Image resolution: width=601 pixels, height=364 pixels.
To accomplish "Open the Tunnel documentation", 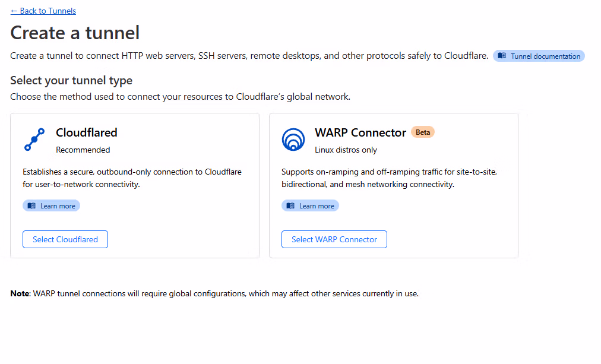I will [x=538, y=56].
